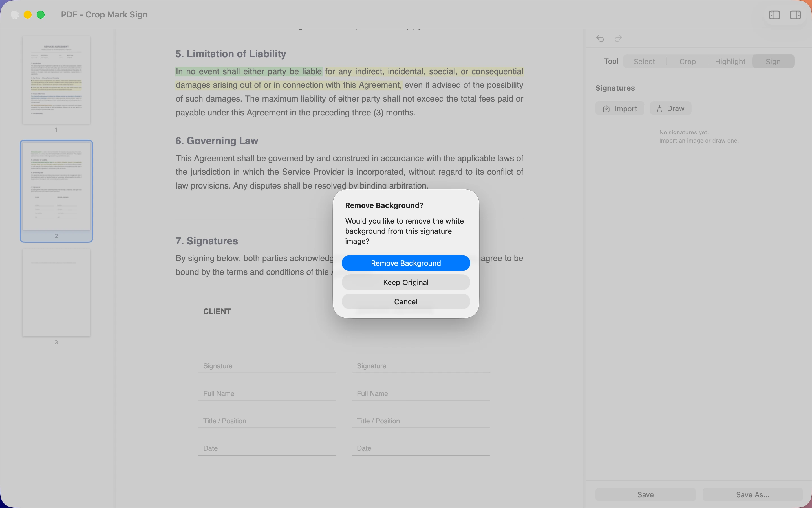The width and height of the screenshot is (812, 508).
Task: Click the yellow minimize window button
Action: tap(28, 15)
